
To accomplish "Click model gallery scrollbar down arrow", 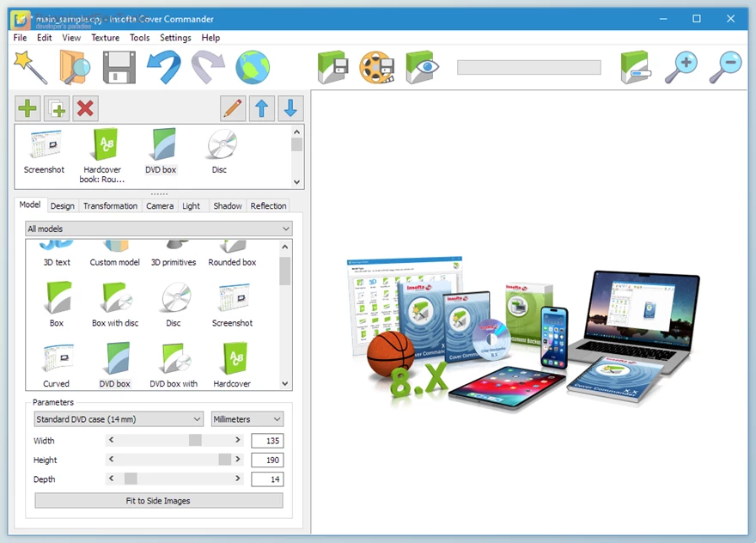I will point(285,384).
